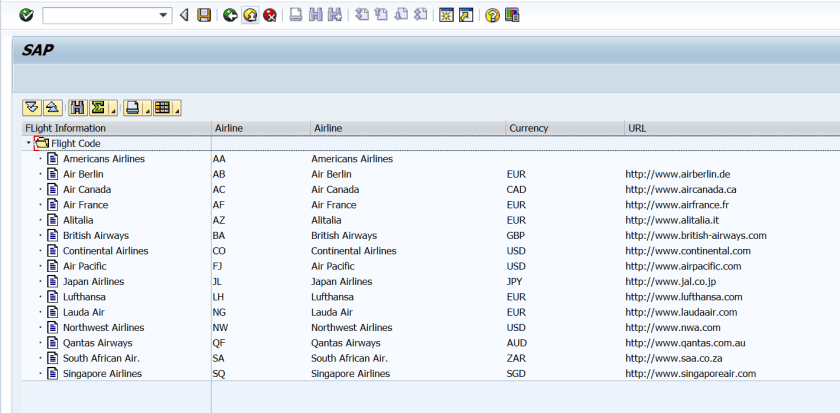Click the second Airline column header
The width and height of the screenshot is (840, 413).
408,128
